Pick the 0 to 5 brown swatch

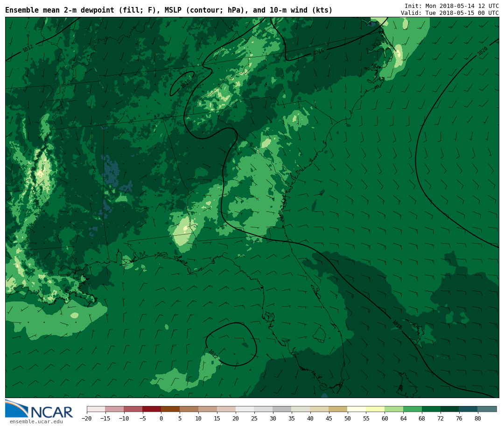[171, 409]
